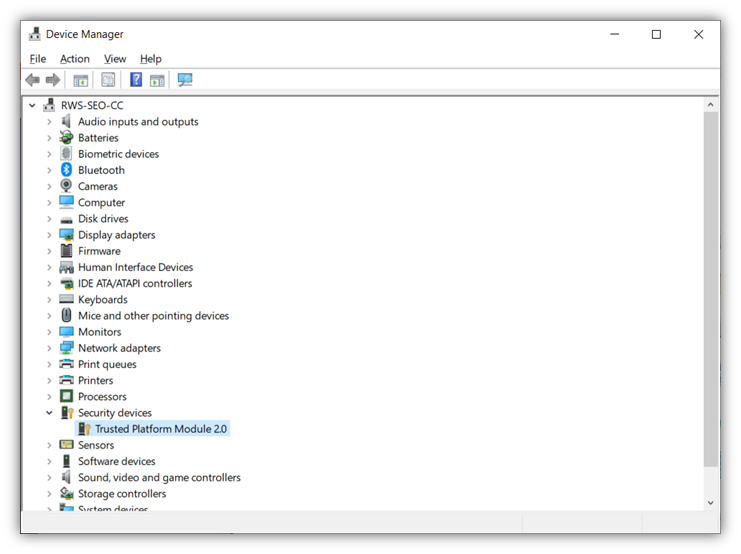Select the Storage controllers label
The width and height of the screenshot is (741, 554).
(122, 493)
